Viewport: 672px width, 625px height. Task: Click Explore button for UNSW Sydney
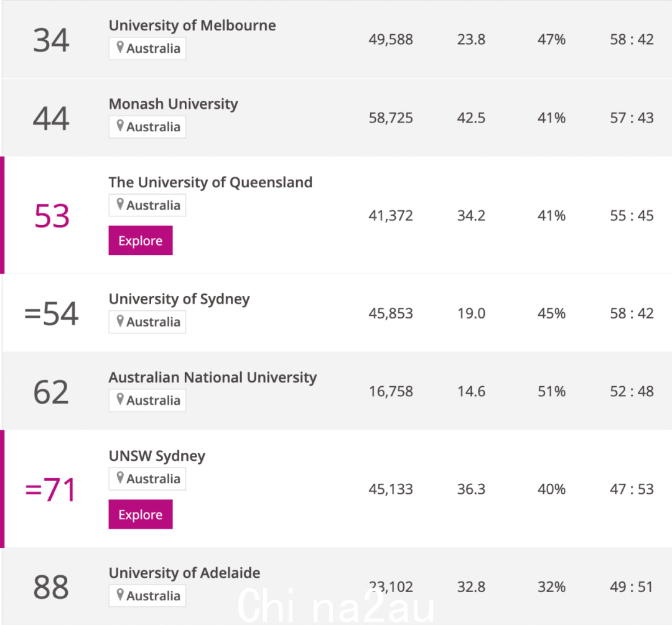coord(141,514)
